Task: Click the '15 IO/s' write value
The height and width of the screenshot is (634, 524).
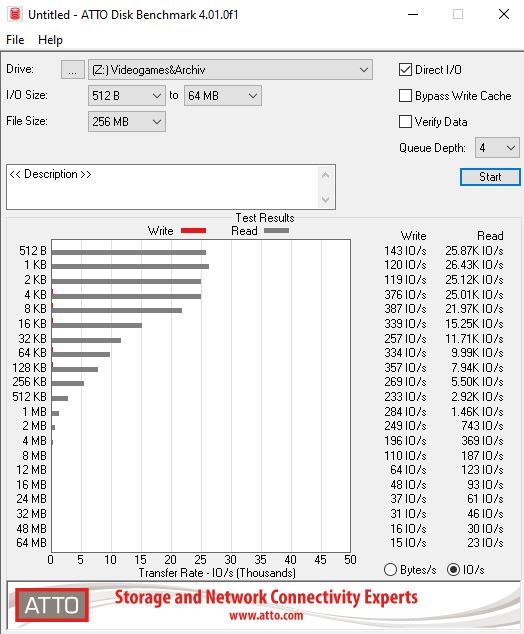Action: (x=408, y=543)
